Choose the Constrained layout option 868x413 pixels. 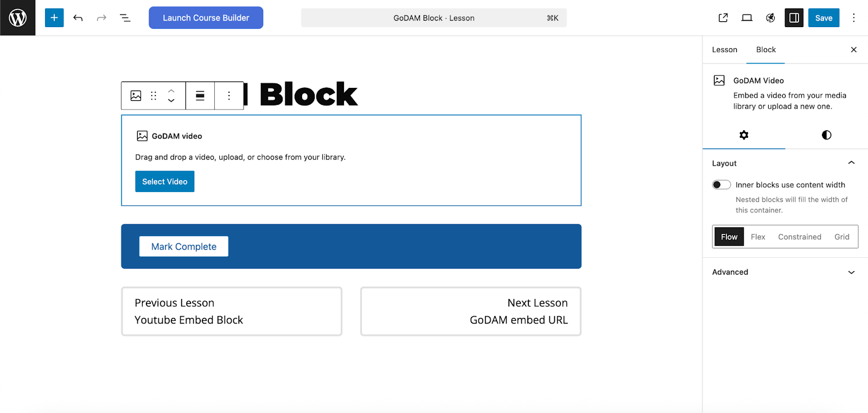[800, 237]
